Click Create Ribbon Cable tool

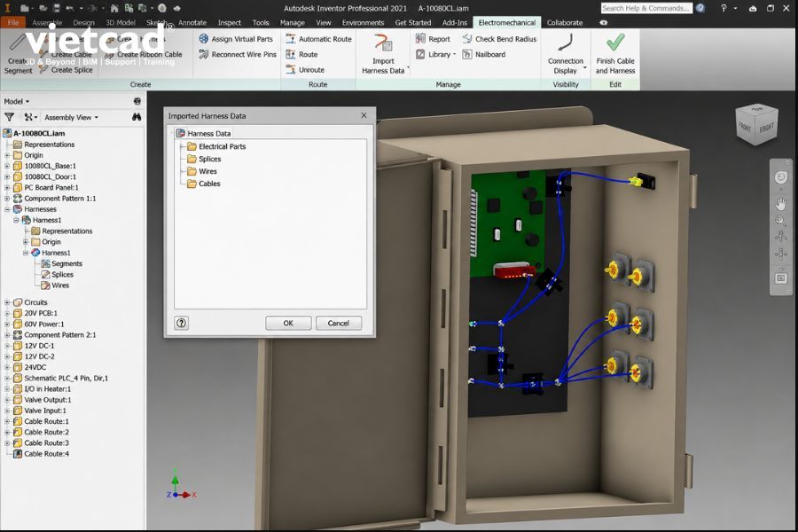point(144,54)
